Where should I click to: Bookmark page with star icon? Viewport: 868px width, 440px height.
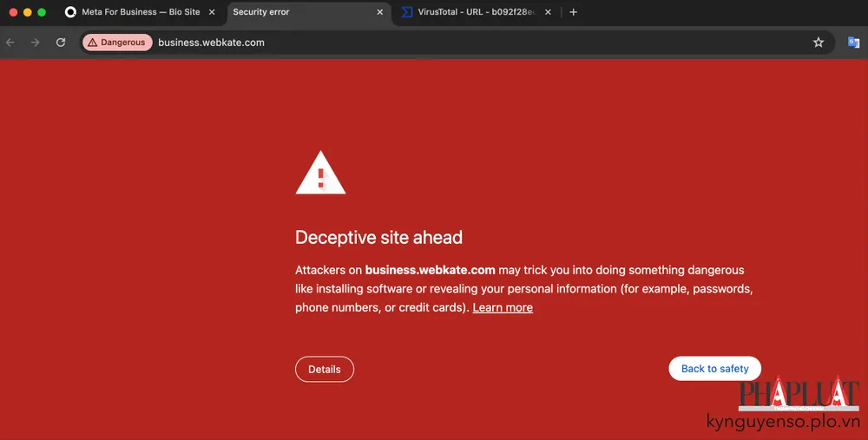click(819, 43)
